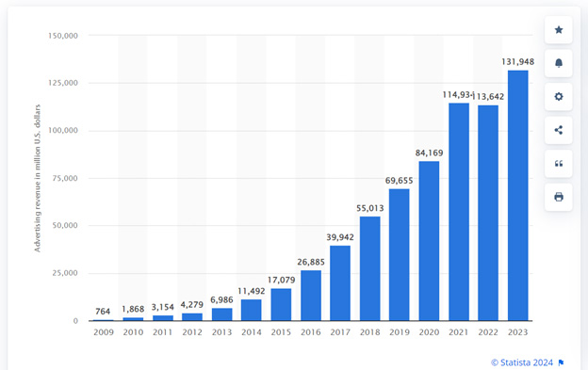Select the 2016 bar labeled 26,885
This screenshot has width=588, height=370.
[311, 296]
